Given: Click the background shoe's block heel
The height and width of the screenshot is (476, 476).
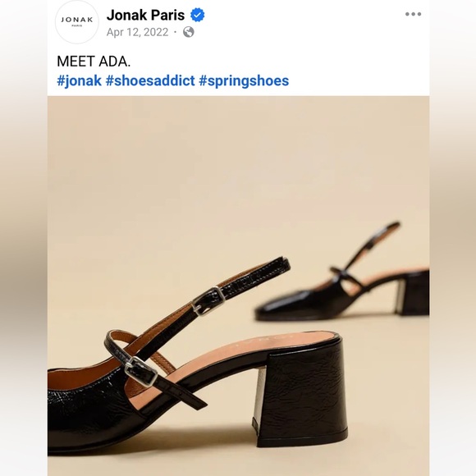Looking at the screenshot, I should [x=413, y=293].
